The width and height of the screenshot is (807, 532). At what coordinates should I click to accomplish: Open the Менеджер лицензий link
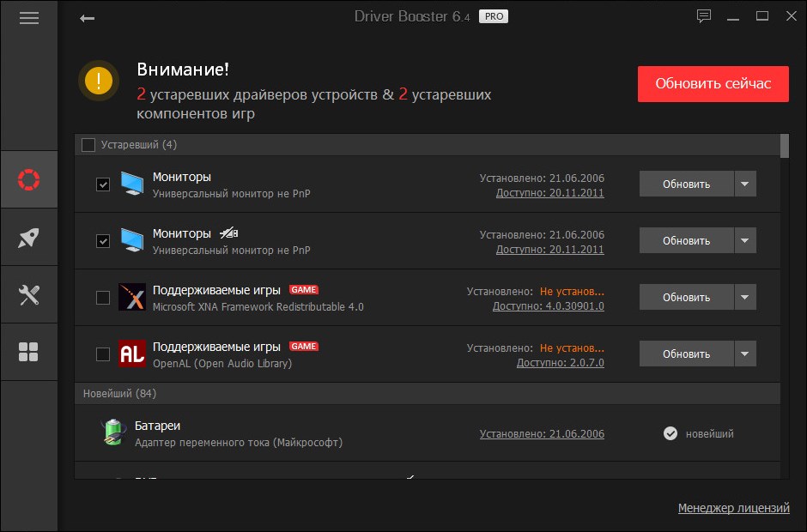(733, 508)
